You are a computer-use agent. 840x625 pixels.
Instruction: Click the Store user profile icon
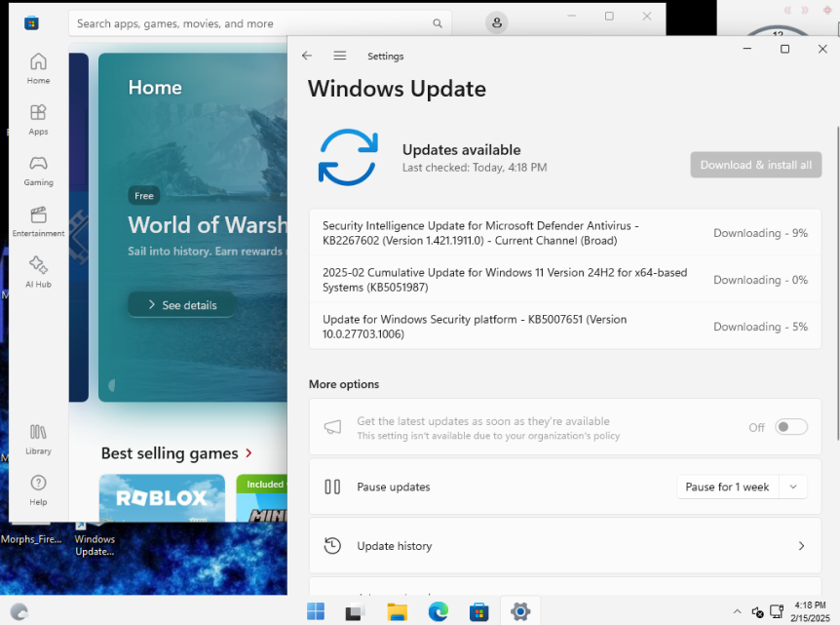pyautogui.click(x=497, y=23)
